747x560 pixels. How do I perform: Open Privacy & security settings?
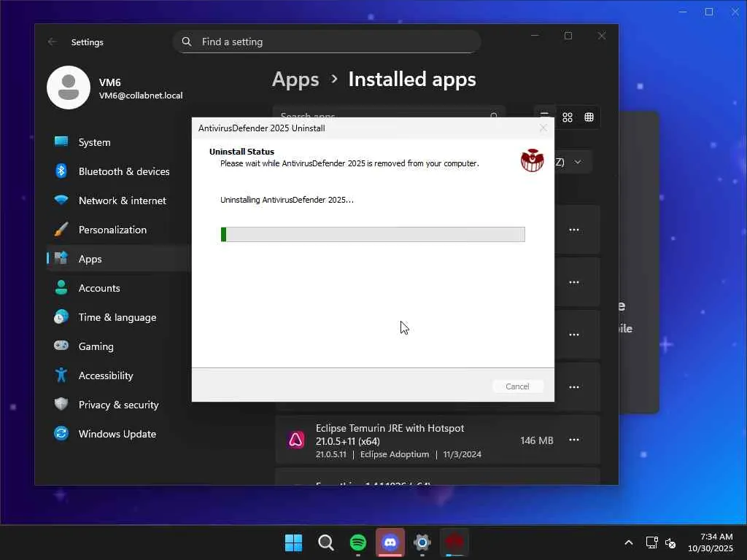[x=119, y=405]
